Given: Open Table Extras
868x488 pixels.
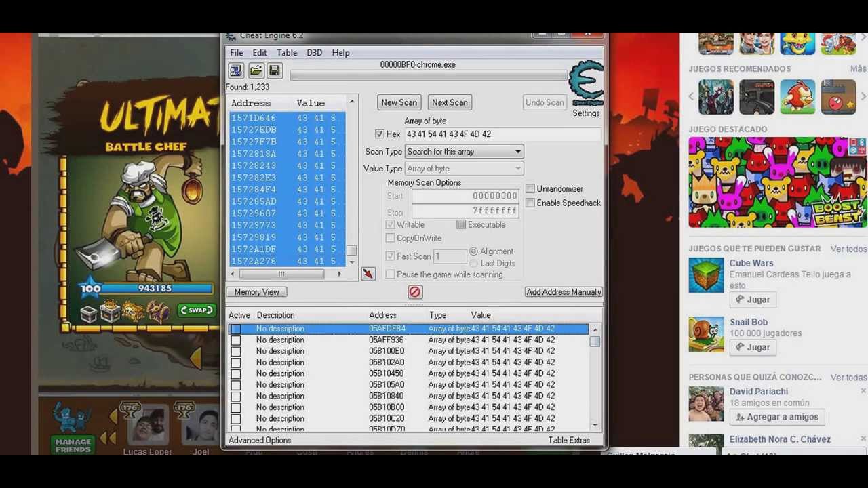Looking at the screenshot, I should (569, 441).
